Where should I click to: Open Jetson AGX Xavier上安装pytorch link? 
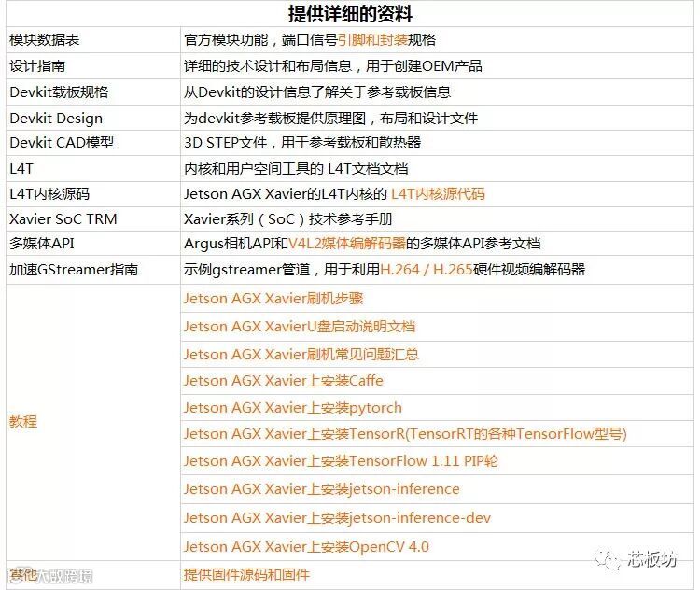point(293,407)
